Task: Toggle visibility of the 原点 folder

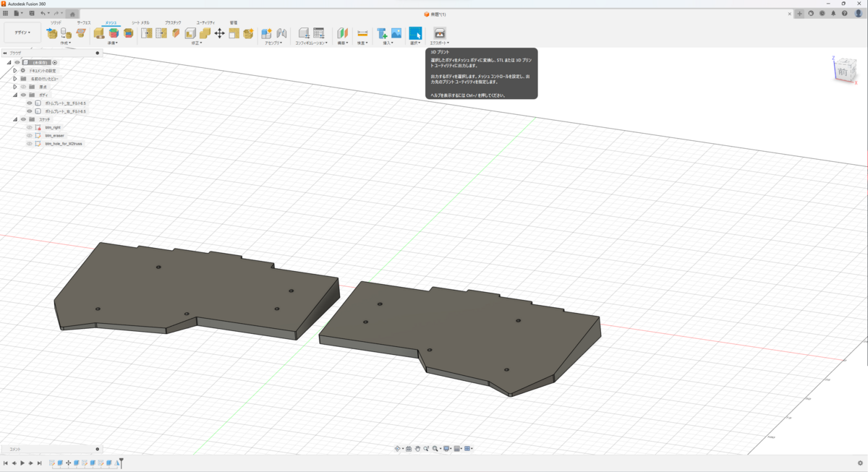Action: (x=23, y=87)
